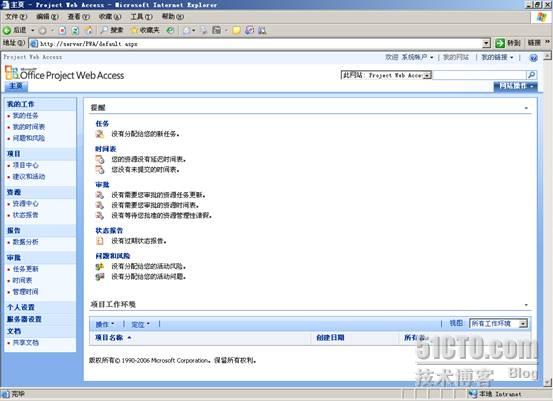Click inside the site search text field

coord(479,75)
